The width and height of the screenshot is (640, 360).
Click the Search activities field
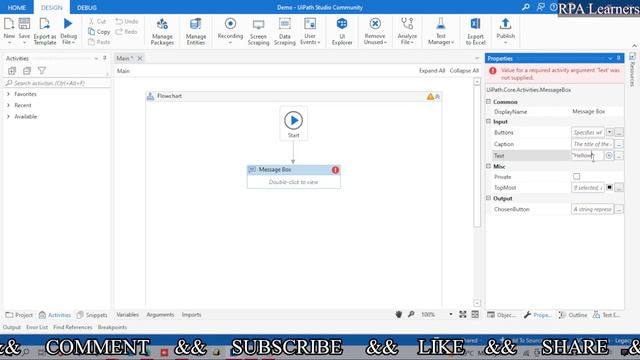57,83
